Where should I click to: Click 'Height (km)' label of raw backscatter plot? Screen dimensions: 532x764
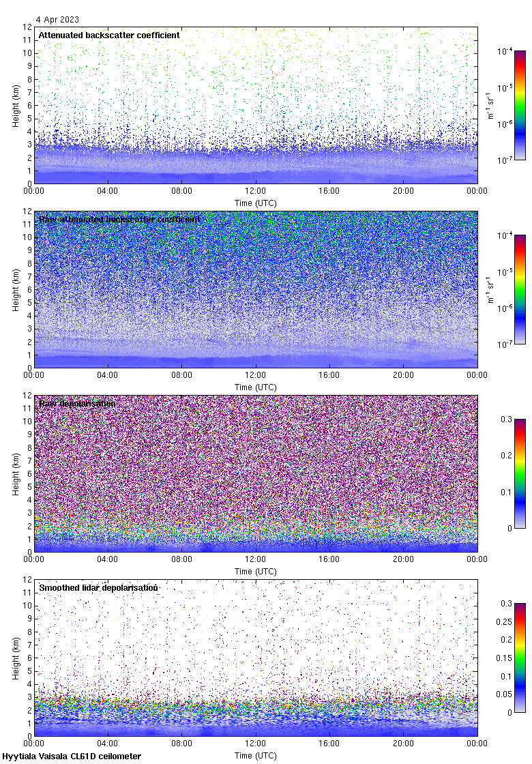coord(16,291)
